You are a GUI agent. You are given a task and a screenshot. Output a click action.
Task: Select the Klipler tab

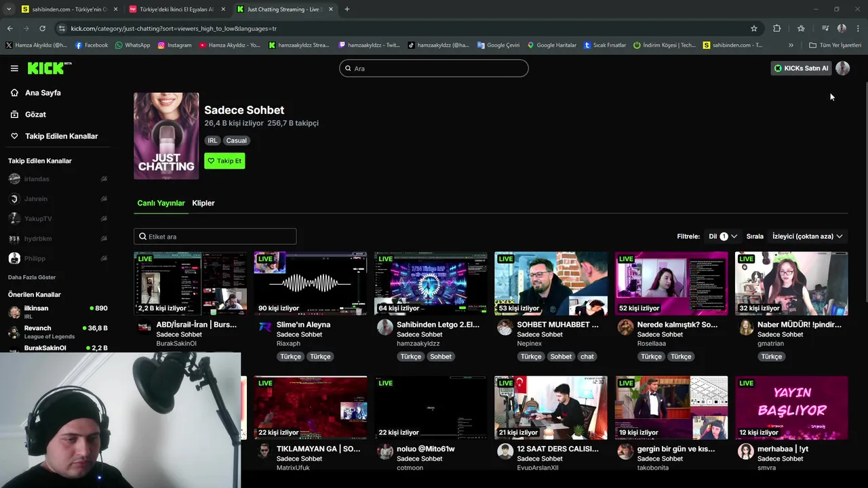(203, 203)
